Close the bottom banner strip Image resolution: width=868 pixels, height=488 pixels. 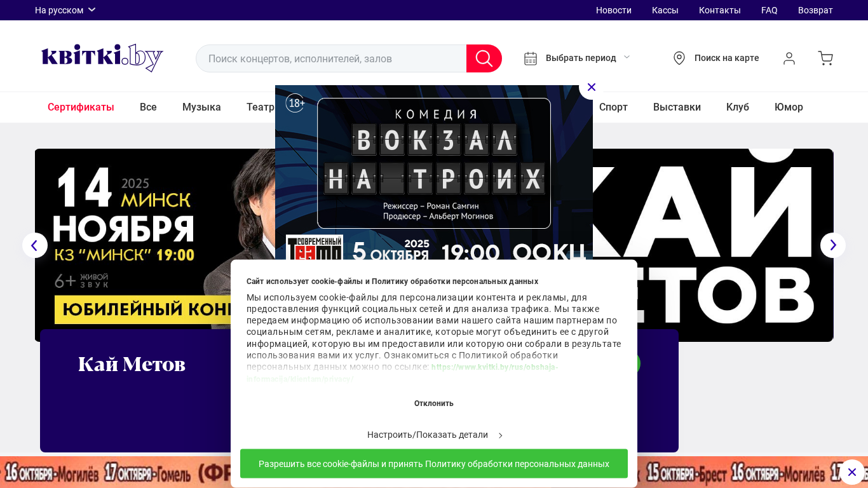pyautogui.click(x=852, y=472)
